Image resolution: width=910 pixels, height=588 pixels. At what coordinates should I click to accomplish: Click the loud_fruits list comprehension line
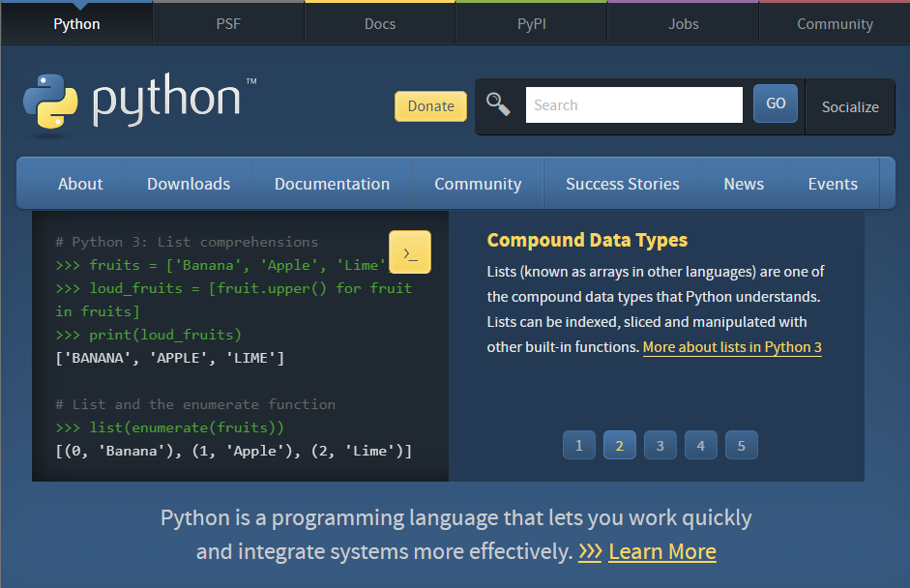[x=234, y=300]
